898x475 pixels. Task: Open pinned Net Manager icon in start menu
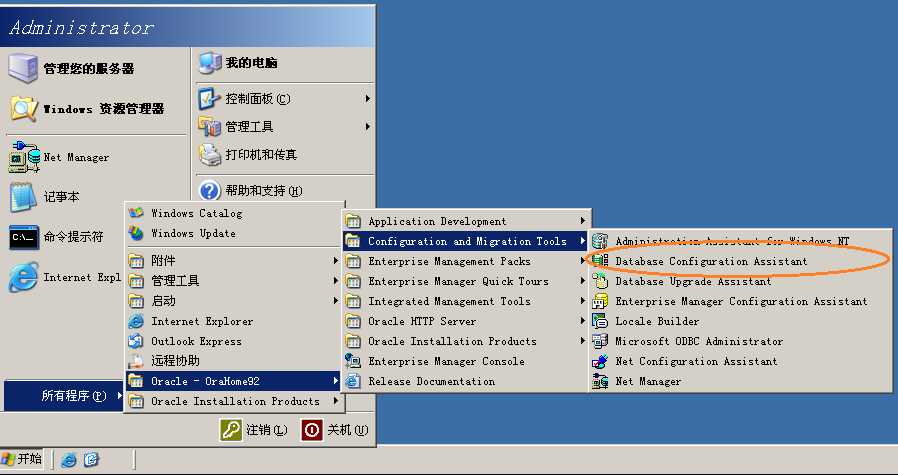pos(24,156)
